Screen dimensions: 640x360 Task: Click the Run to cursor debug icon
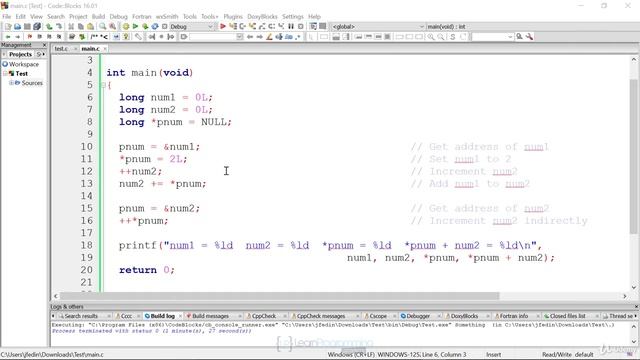(x=233, y=27)
